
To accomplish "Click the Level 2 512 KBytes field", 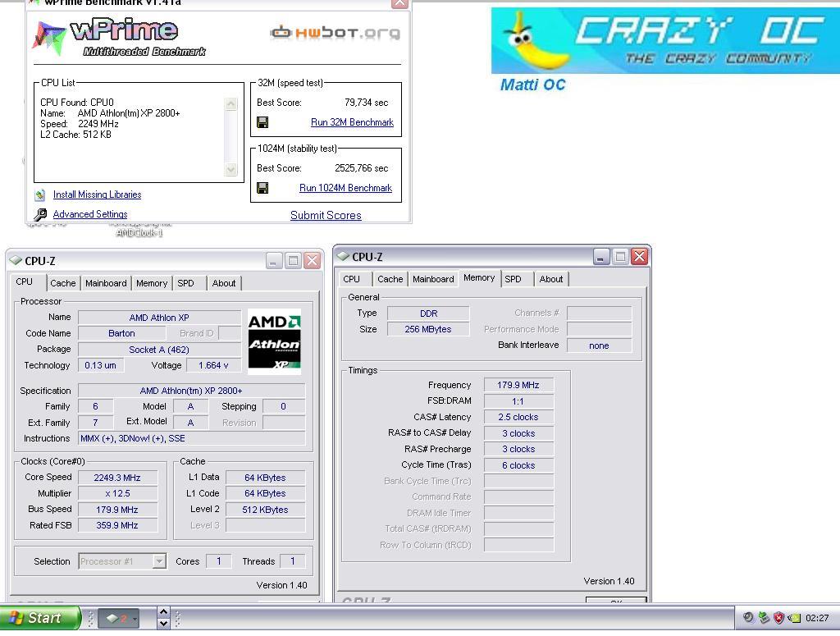I will (x=265, y=510).
